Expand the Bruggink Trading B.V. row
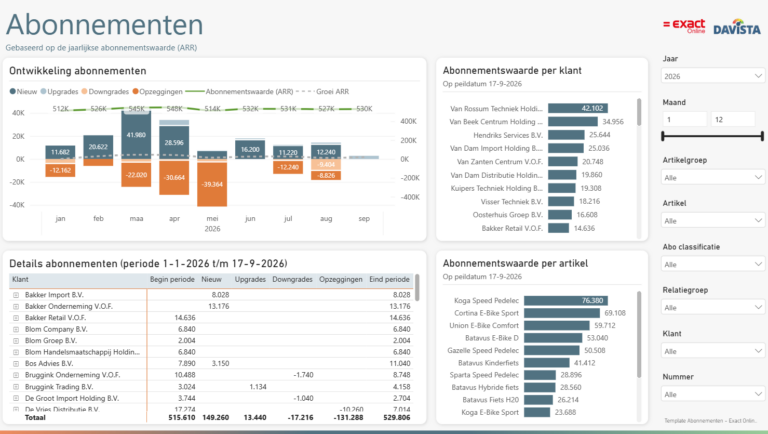The width and height of the screenshot is (768, 434). tap(16, 386)
